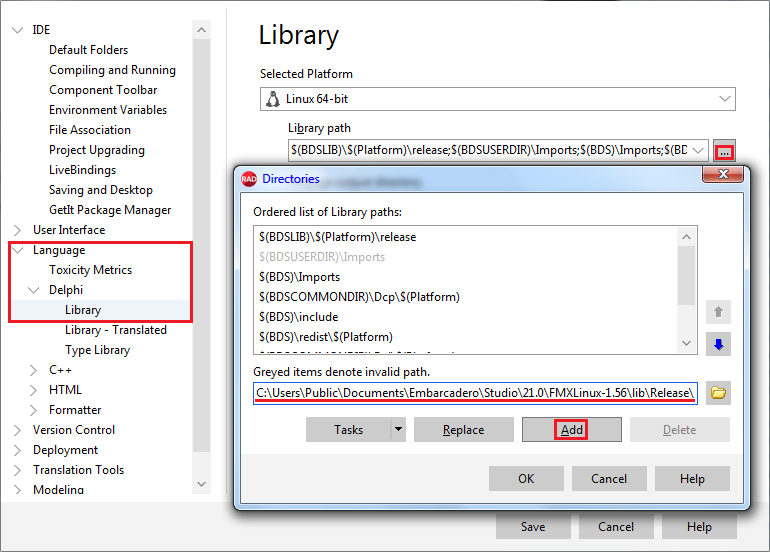Viewport: 770px width, 552px height.
Task: Click options tree scrollbar up arrow
Action: pos(201,30)
